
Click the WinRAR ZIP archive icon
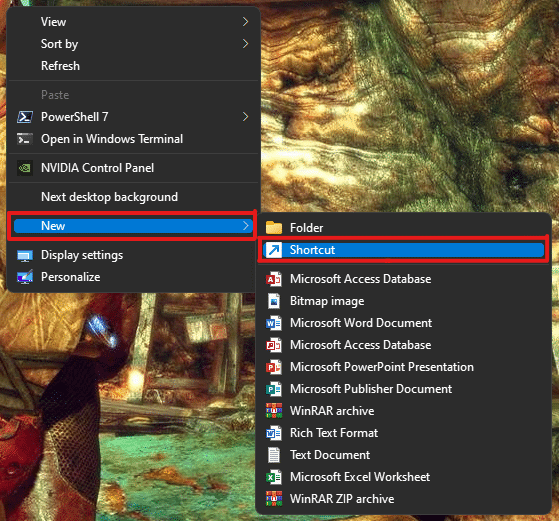coord(274,499)
